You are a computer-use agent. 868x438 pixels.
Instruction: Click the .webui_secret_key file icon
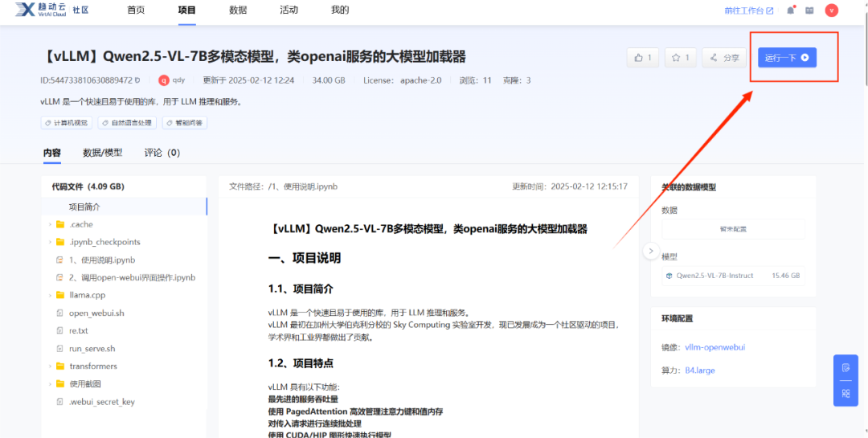click(x=59, y=402)
